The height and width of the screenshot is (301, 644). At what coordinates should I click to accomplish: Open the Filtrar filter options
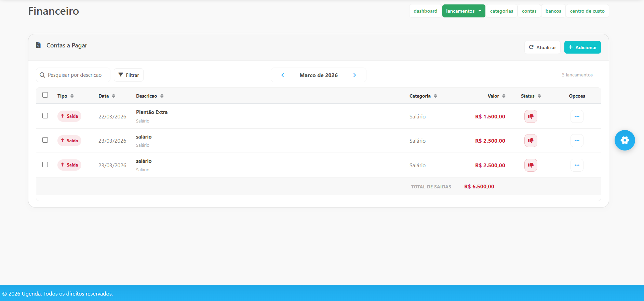point(129,75)
